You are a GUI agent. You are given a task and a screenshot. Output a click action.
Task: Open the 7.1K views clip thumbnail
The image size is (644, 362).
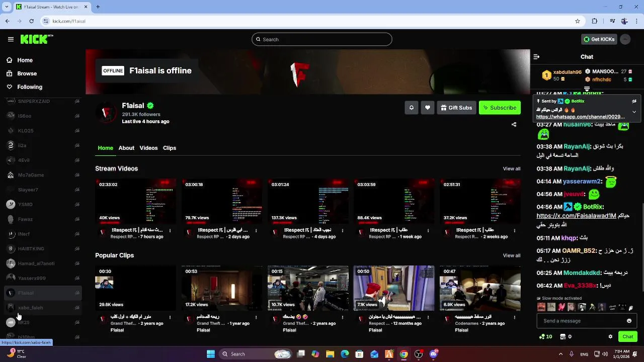394,288
